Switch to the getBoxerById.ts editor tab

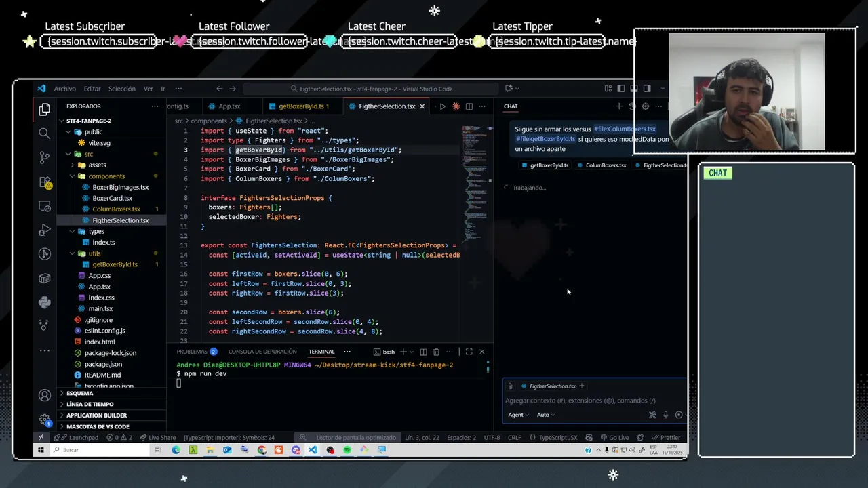[302, 106]
